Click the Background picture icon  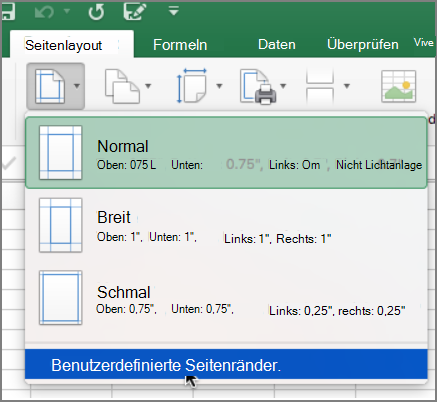(x=399, y=86)
